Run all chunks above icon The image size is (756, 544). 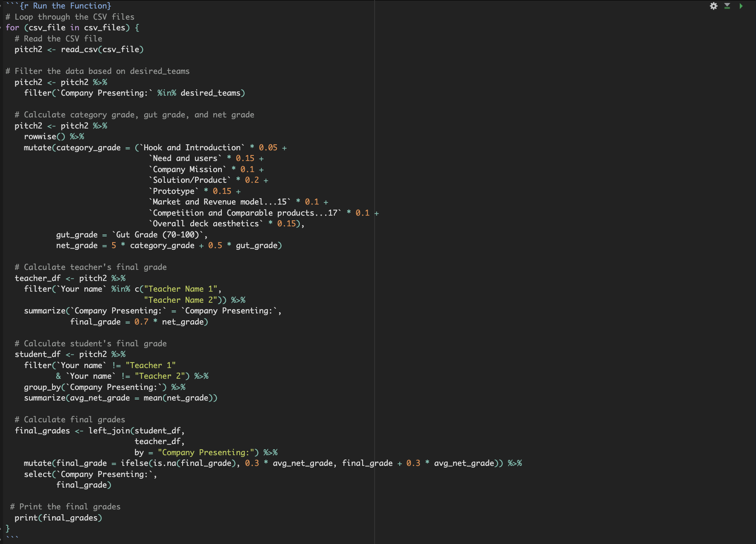[x=727, y=6]
